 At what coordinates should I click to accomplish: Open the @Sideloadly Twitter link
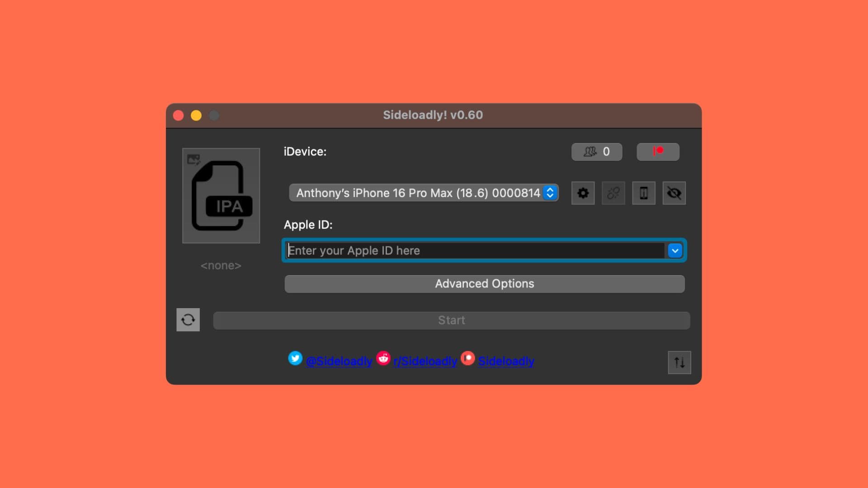[x=339, y=361]
